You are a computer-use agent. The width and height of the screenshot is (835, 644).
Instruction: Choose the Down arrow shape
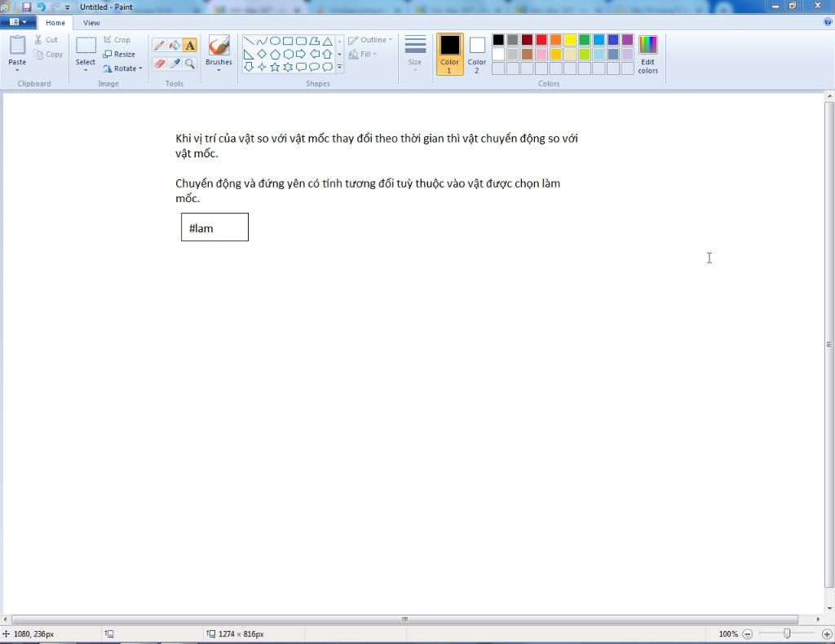249,67
